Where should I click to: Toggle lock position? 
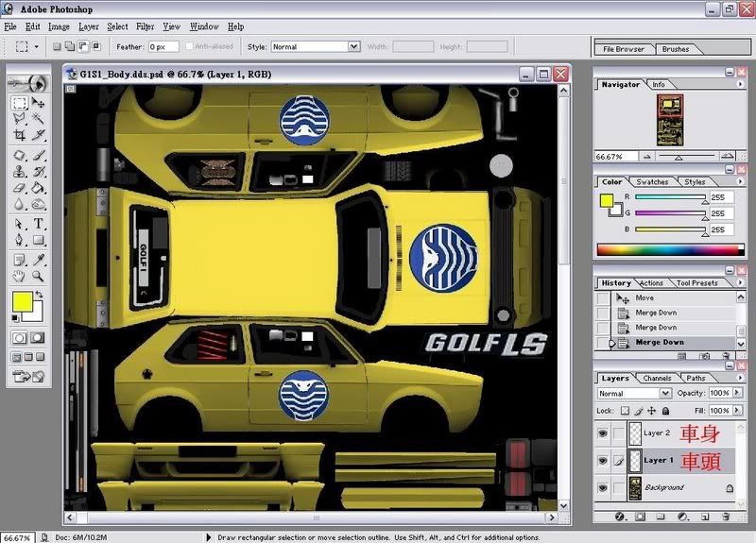(651, 411)
